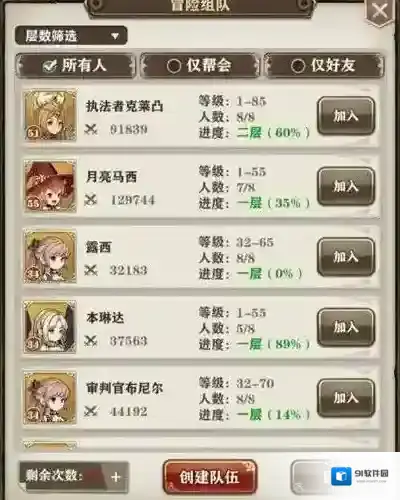Select the 所有人 filter option
The width and height of the screenshot is (400, 500).
[75, 65]
